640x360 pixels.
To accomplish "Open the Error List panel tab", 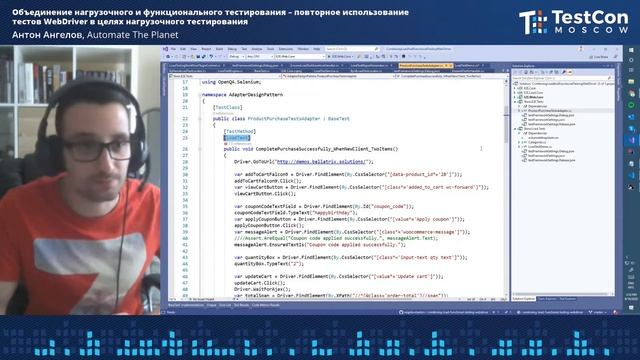I will [x=224, y=305].
